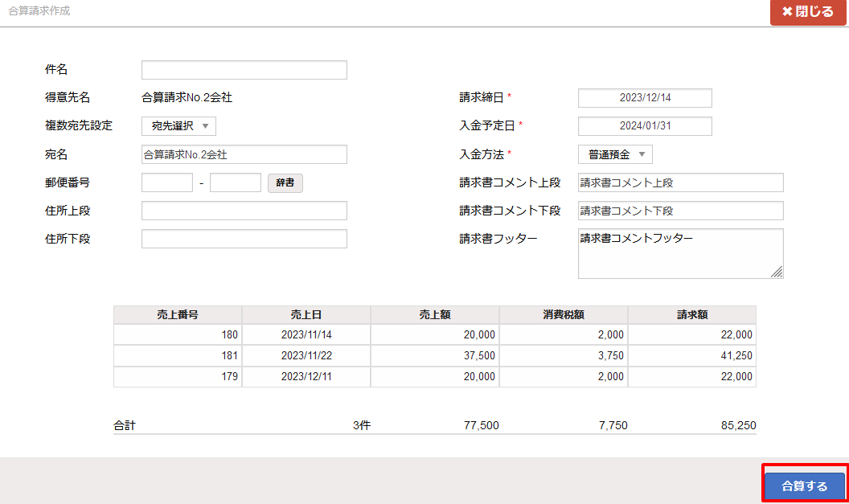Open the 宛先選択 recipient selection dropdown
Image resolution: width=849 pixels, height=504 pixels.
[x=178, y=125]
